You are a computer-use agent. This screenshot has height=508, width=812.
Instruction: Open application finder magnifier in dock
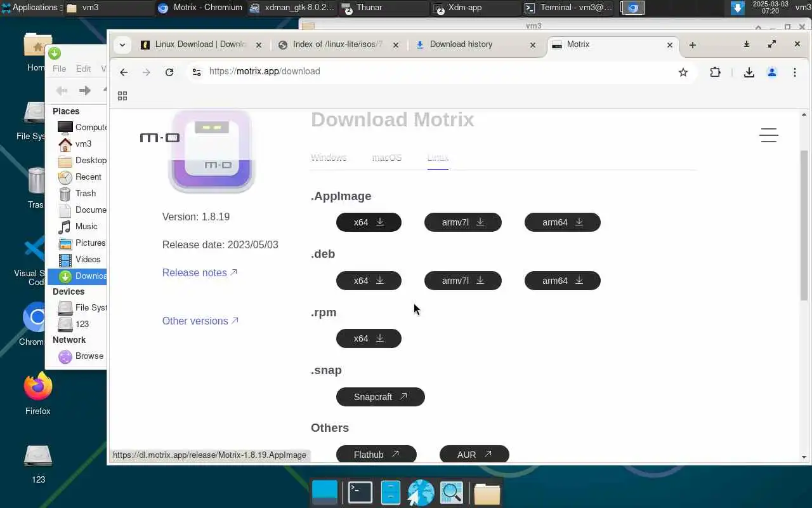[x=452, y=493]
